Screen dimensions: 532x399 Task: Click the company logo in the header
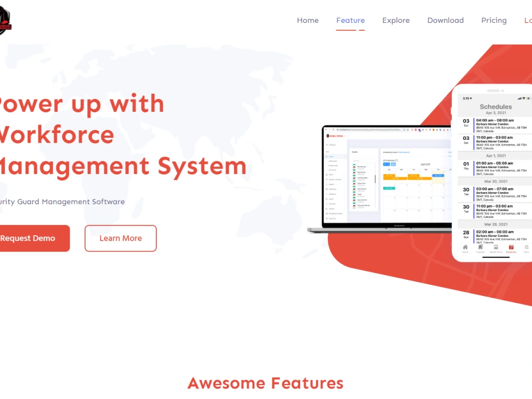5,21
